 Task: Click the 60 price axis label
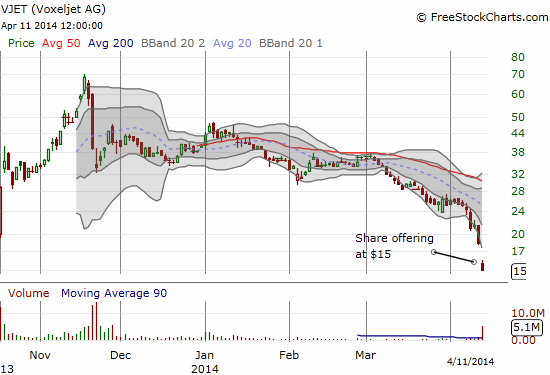518,94
